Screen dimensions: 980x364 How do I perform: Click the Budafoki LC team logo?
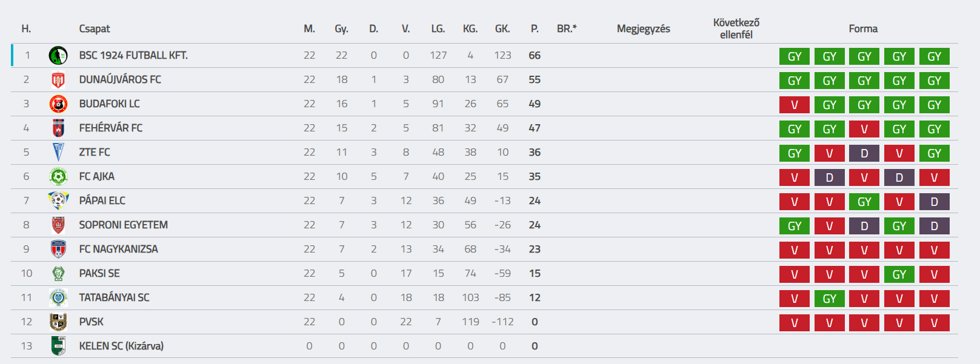58,104
